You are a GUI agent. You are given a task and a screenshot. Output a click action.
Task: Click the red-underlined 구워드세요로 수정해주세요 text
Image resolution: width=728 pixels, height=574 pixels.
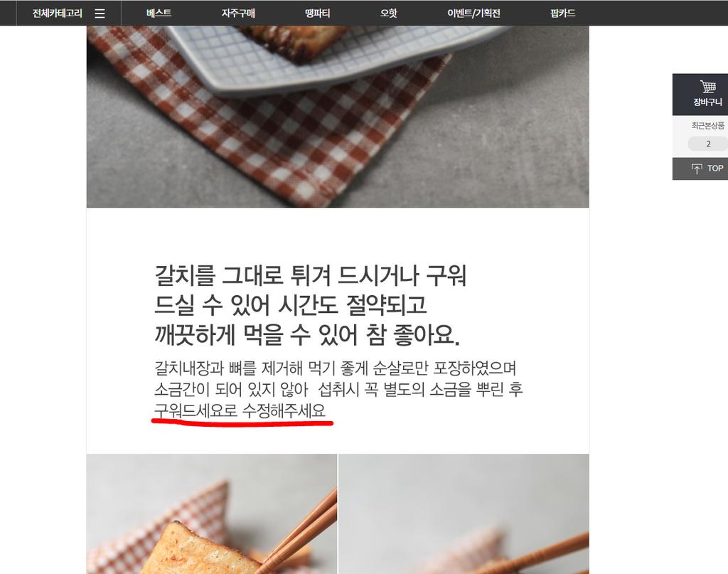(x=240, y=410)
